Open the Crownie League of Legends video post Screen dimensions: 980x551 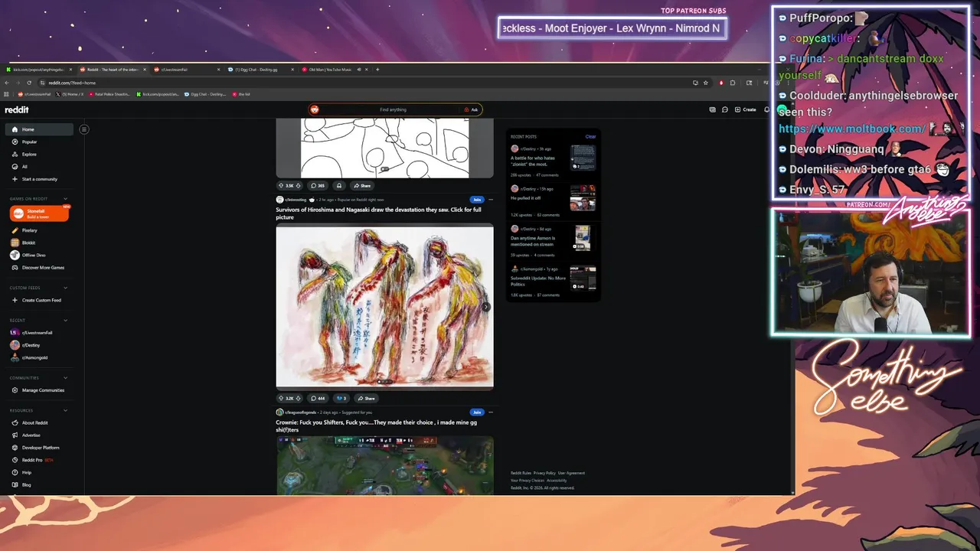384,465
